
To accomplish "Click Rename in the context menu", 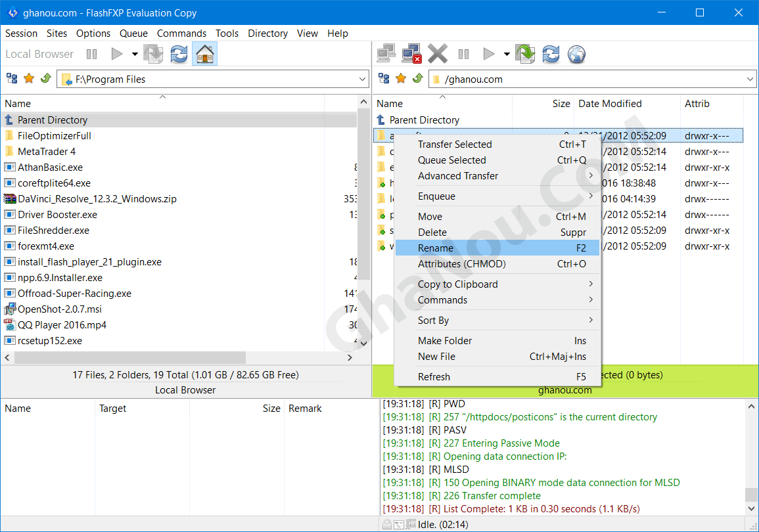I will 497,248.
